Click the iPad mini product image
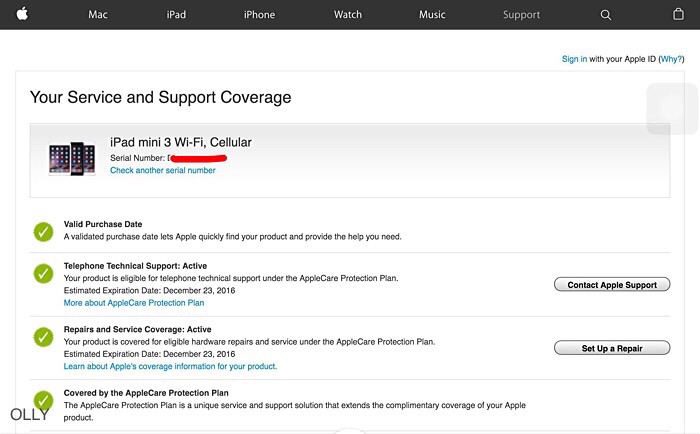 (72, 159)
